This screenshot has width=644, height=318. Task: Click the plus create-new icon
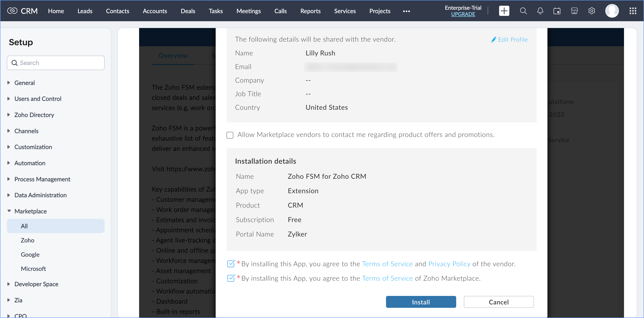(x=504, y=11)
